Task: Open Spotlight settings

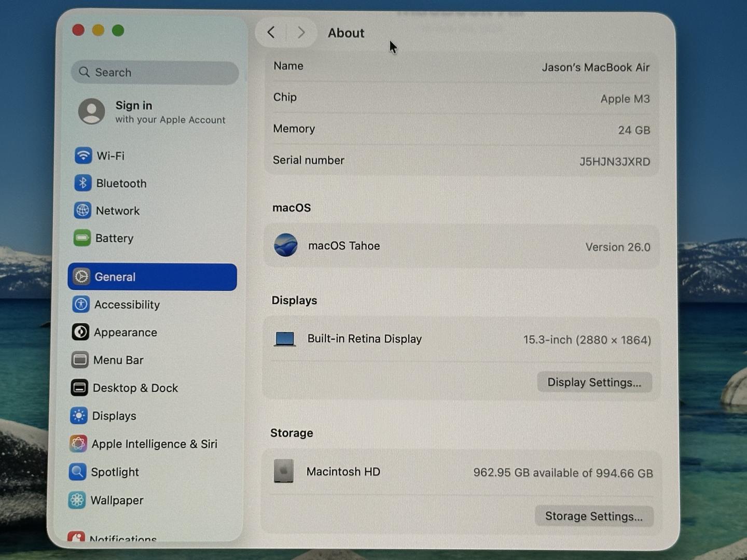Action: coord(115,472)
